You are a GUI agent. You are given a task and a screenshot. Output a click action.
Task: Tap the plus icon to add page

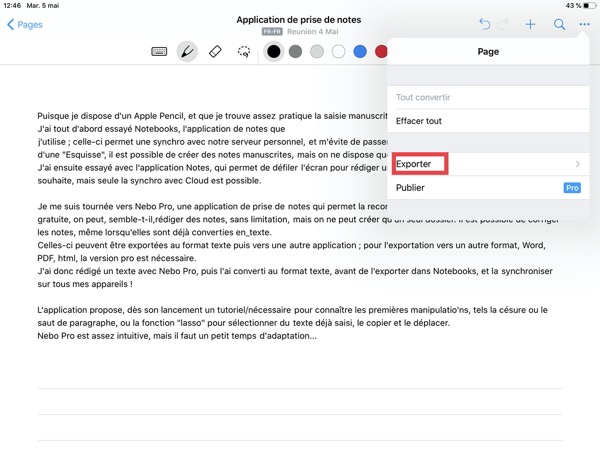[530, 24]
